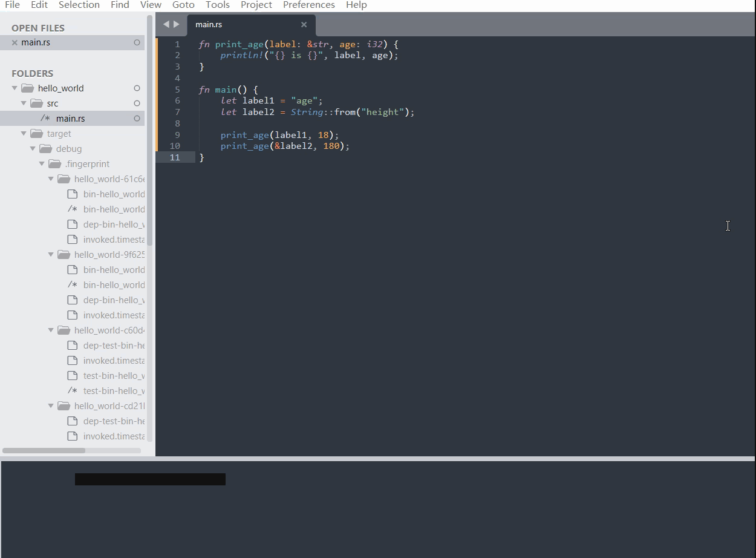
Task: Collapse the hello_world-61c6 folder
Action: pyautogui.click(x=51, y=179)
